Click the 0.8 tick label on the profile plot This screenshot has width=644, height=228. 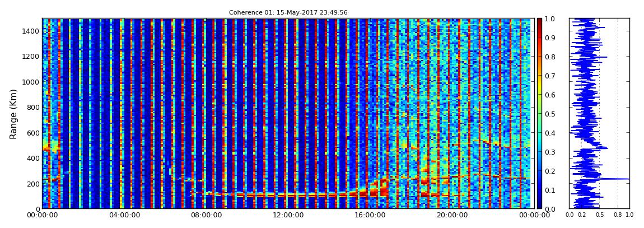(618, 215)
